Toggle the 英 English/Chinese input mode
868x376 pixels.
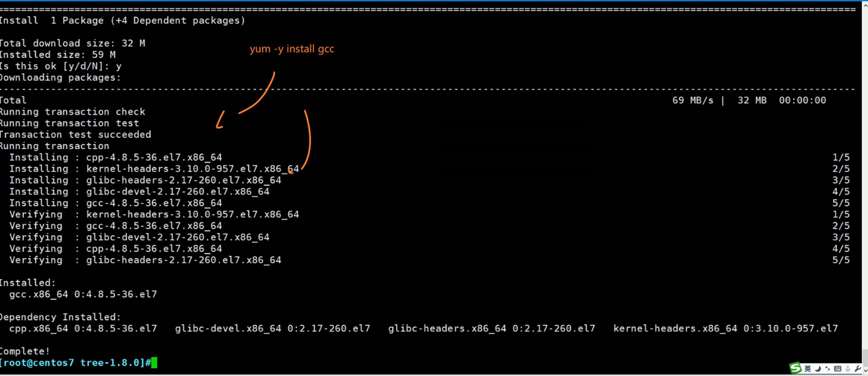coord(807,369)
